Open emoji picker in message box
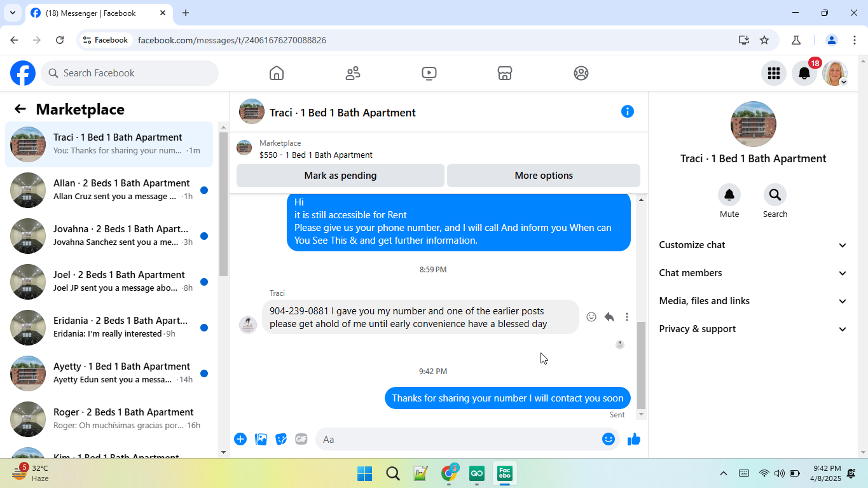The width and height of the screenshot is (868, 488). (x=609, y=439)
